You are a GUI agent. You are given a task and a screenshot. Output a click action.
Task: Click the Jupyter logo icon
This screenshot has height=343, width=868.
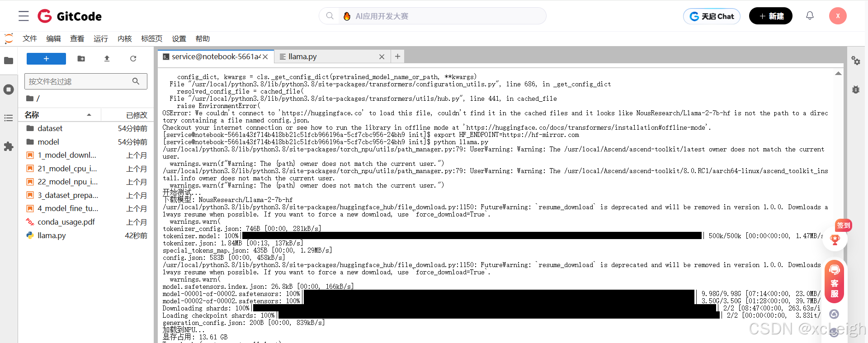tap(9, 38)
